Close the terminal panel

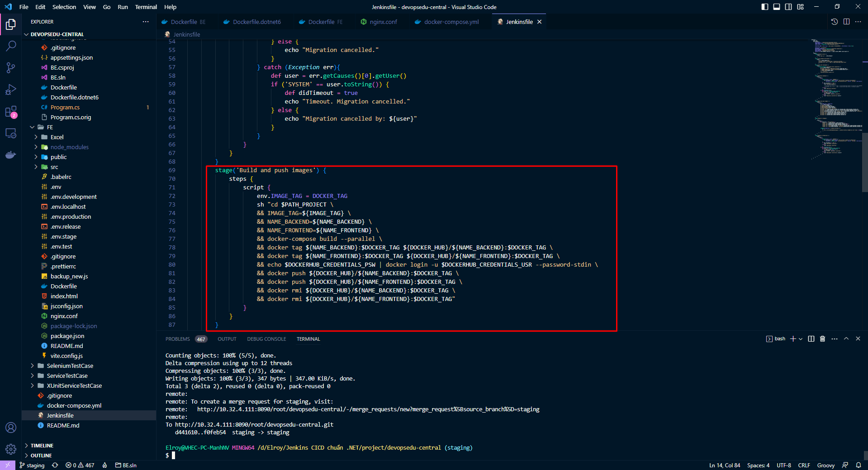[x=858, y=338]
